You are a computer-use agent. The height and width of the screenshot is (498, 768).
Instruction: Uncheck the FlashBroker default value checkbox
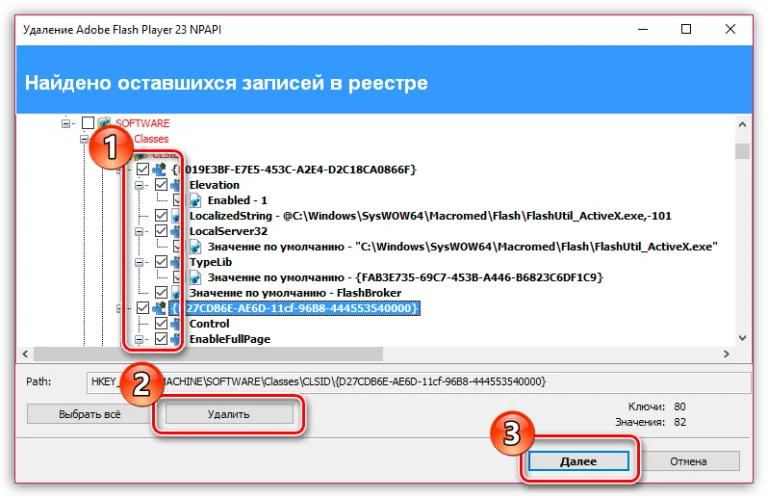161,293
